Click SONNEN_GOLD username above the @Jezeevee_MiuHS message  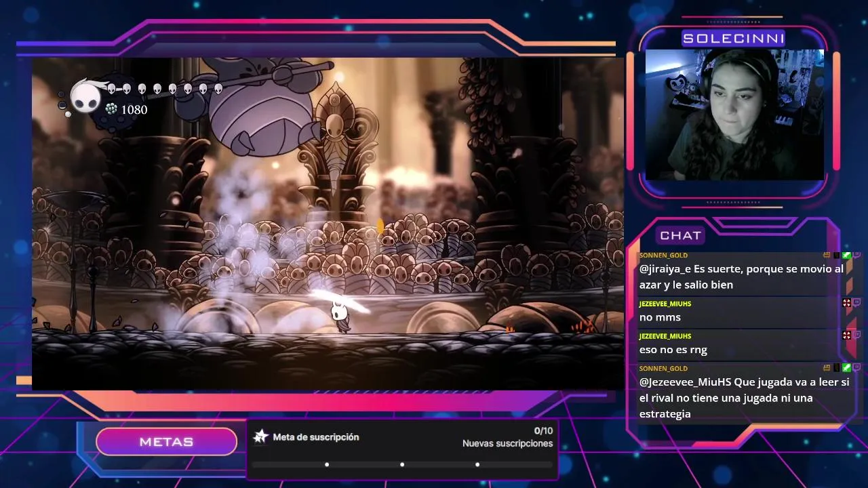pos(663,369)
